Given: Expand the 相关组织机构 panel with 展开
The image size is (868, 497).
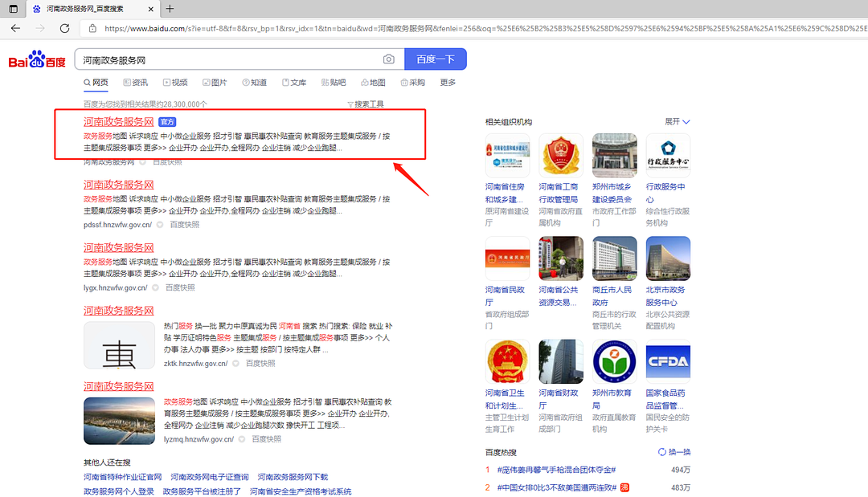Looking at the screenshot, I should click(x=677, y=121).
